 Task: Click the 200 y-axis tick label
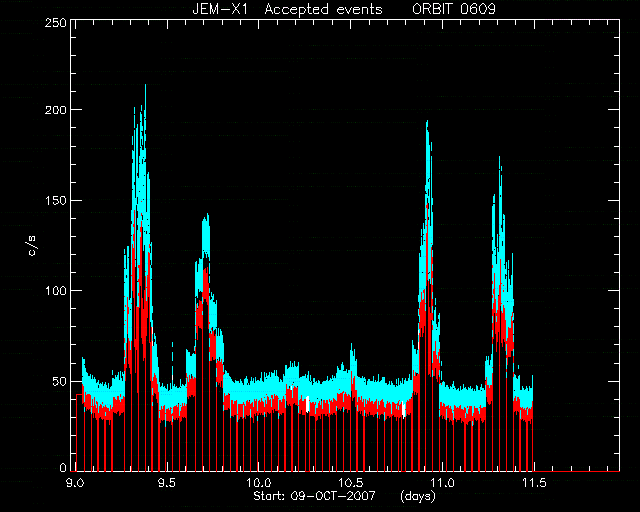pyautogui.click(x=56, y=110)
